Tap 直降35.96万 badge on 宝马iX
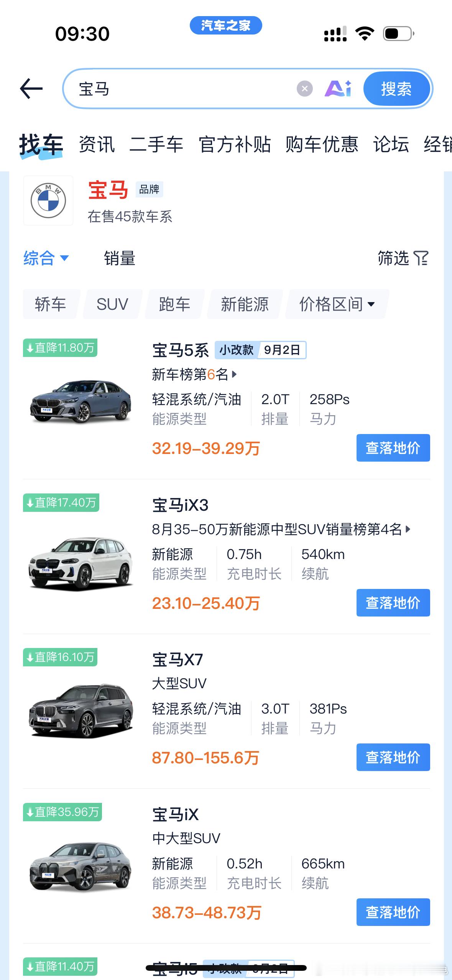The width and height of the screenshot is (452, 980). pos(62,812)
